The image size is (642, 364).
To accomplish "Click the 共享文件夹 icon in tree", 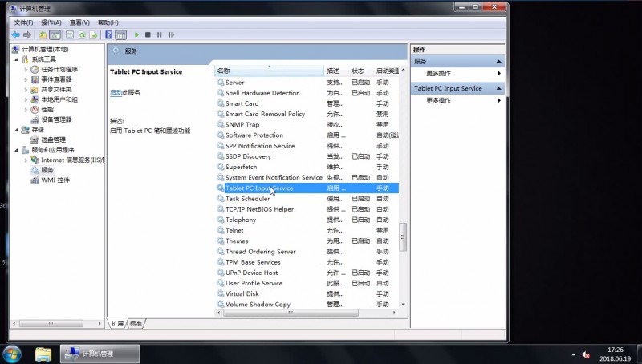I will [35, 90].
